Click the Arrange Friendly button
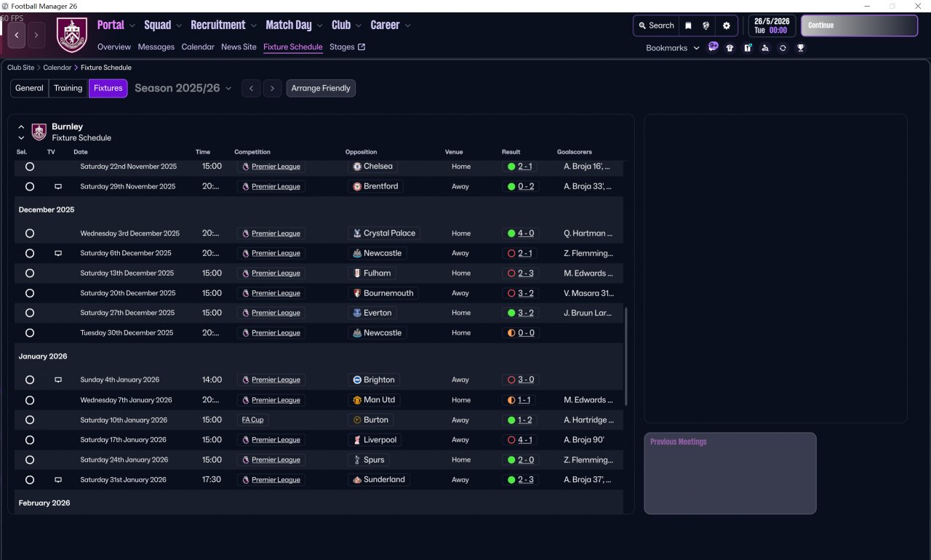The image size is (931, 560). 321,88
